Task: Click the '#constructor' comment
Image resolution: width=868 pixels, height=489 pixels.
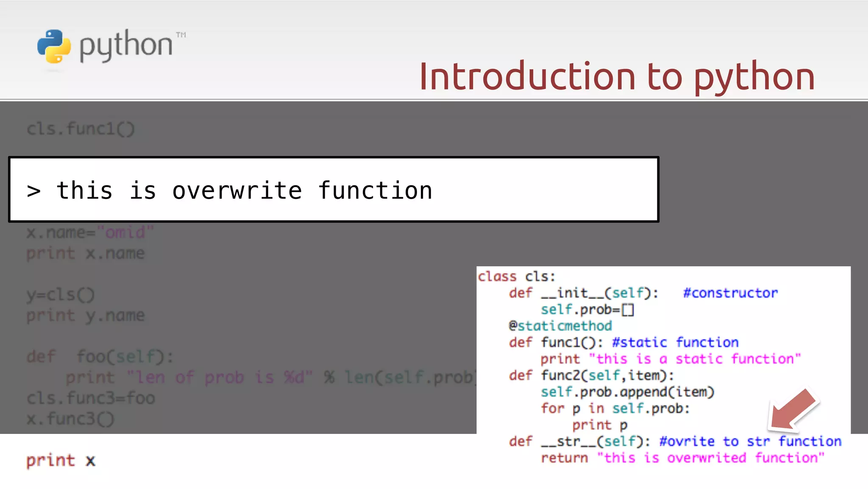Action: pyautogui.click(x=731, y=293)
